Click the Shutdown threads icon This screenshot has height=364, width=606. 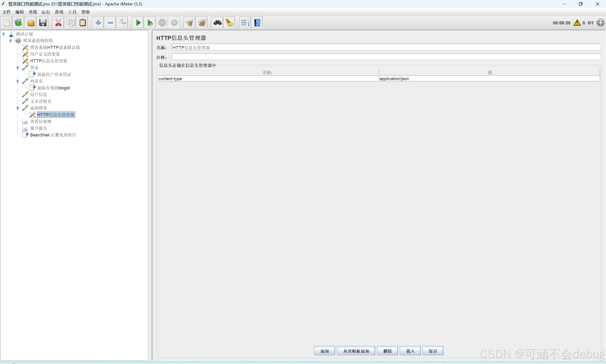tap(174, 22)
